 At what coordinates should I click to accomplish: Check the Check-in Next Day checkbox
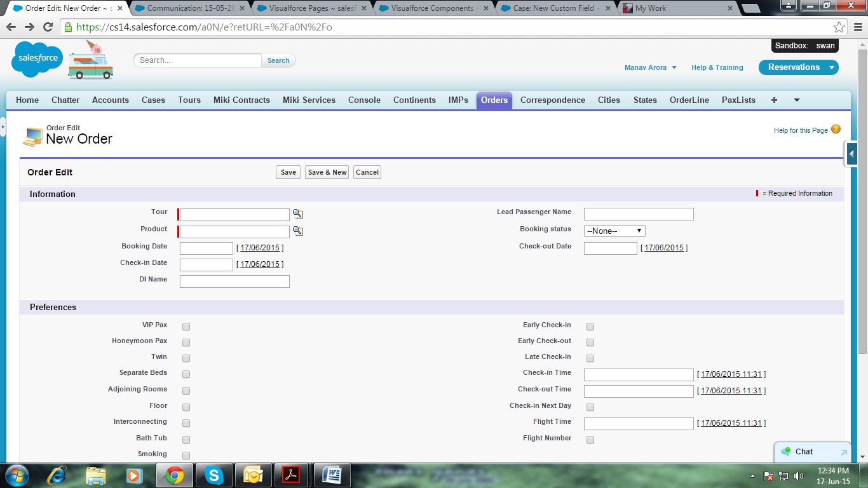pyautogui.click(x=590, y=407)
